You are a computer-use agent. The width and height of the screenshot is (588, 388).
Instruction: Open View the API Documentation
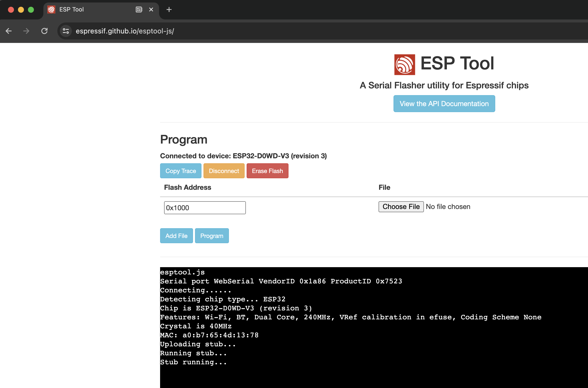[444, 104]
